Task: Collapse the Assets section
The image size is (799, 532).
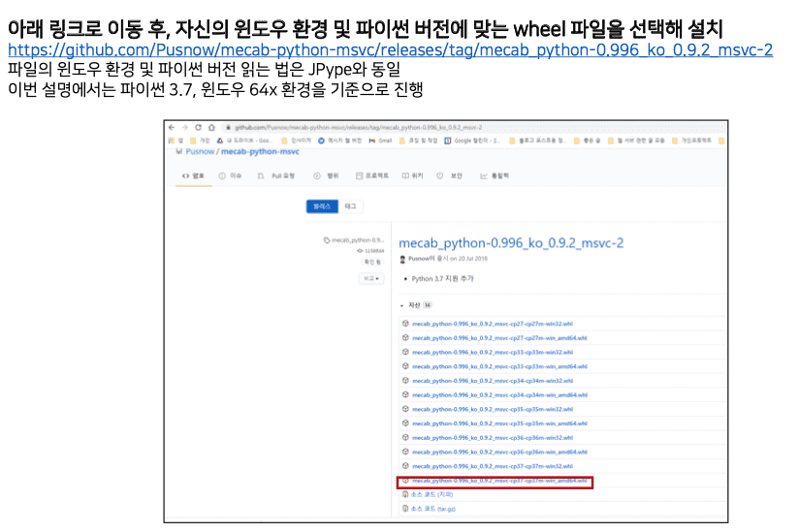Action: 415,305
